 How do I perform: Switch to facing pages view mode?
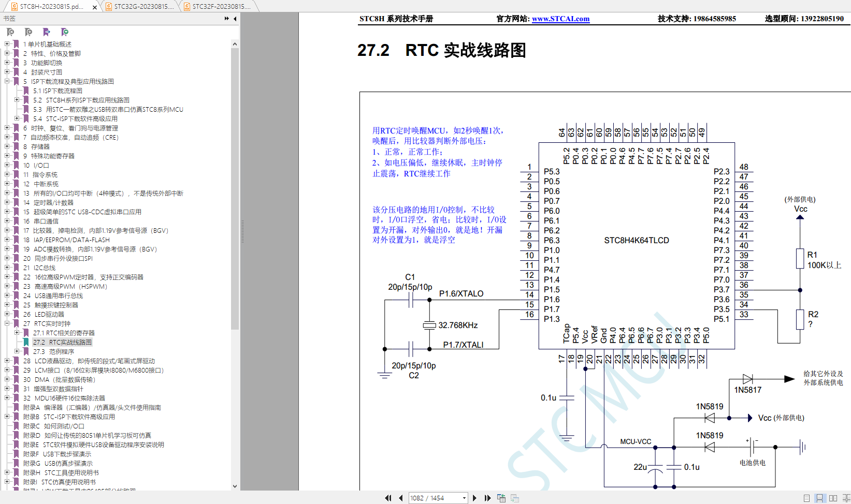833,498
